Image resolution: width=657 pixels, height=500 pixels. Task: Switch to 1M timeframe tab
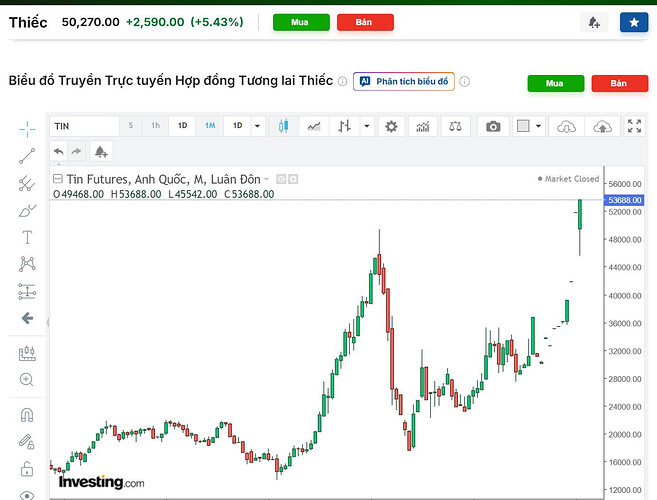(210, 126)
